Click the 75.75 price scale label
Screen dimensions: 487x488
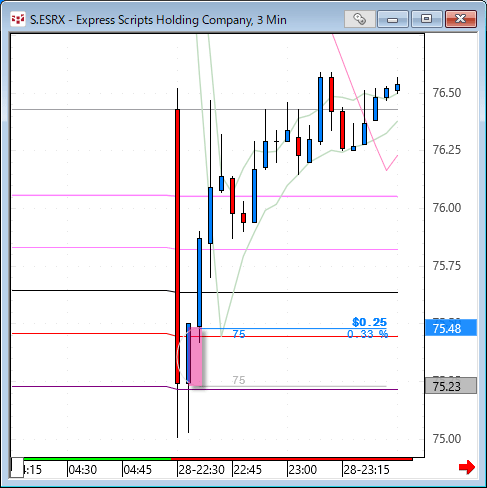pyautogui.click(x=447, y=266)
